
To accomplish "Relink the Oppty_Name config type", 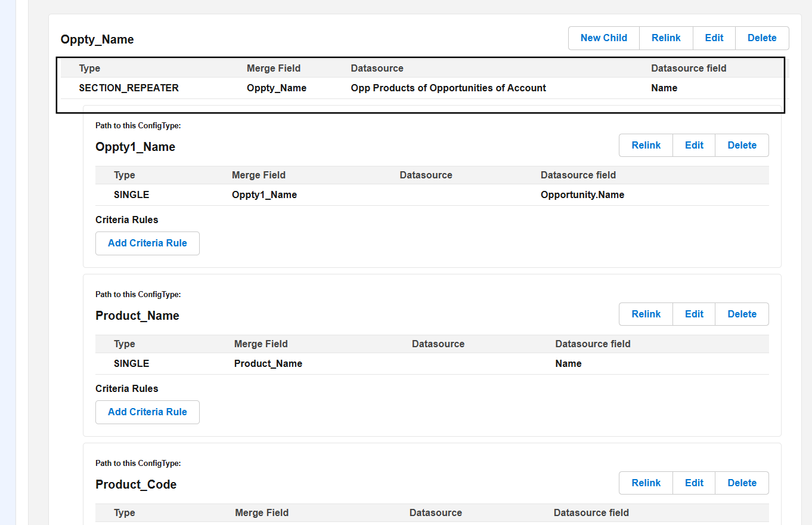I will point(665,38).
